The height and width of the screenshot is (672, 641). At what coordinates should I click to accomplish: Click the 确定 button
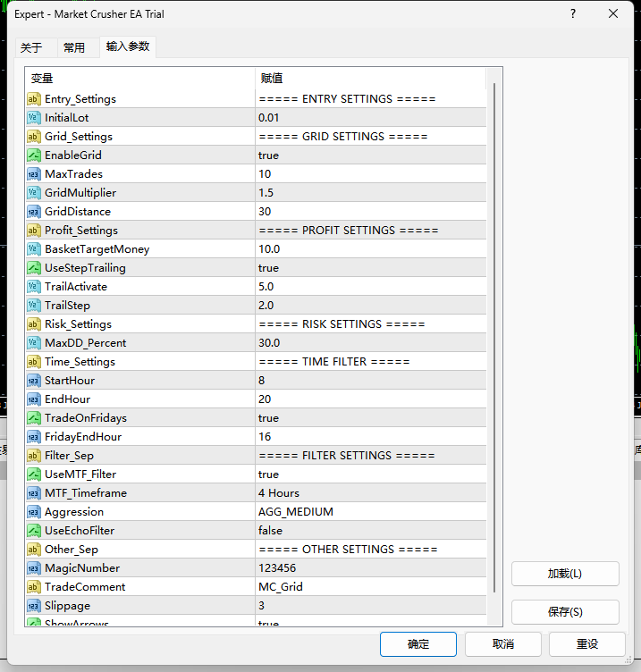pyautogui.click(x=418, y=644)
